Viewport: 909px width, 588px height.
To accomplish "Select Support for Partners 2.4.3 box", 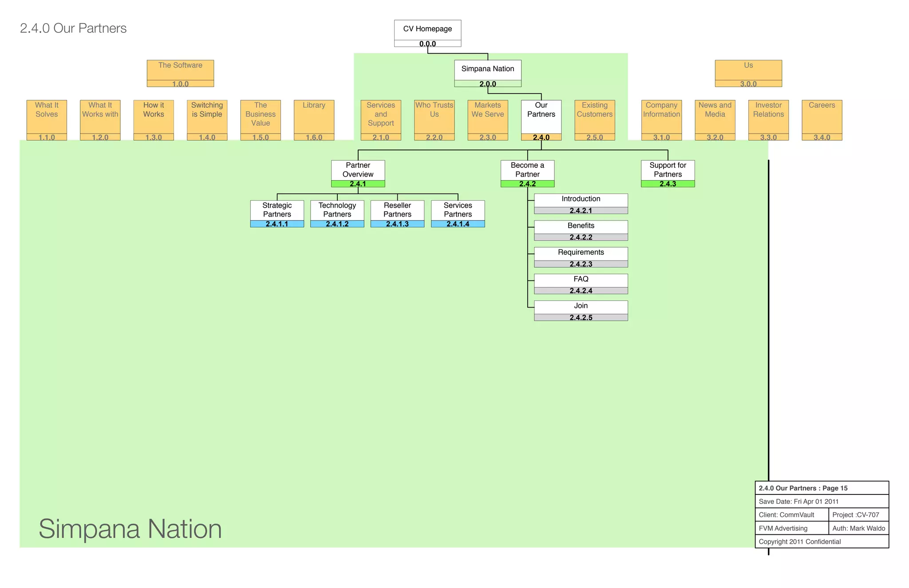I will point(668,174).
